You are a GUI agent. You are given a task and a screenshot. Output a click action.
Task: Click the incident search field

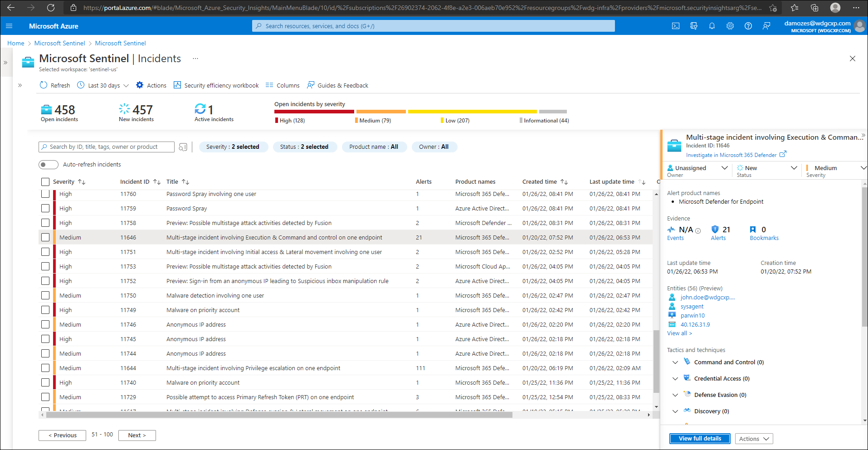click(107, 147)
